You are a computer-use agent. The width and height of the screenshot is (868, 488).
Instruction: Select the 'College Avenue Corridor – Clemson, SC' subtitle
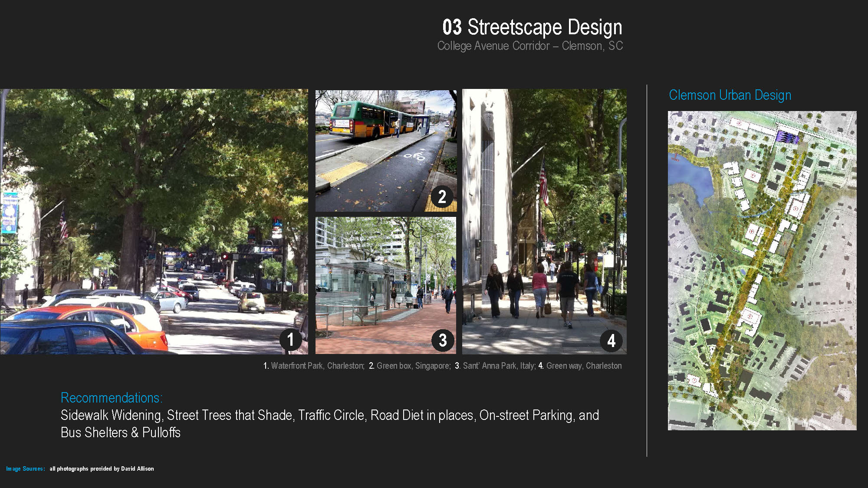point(530,46)
